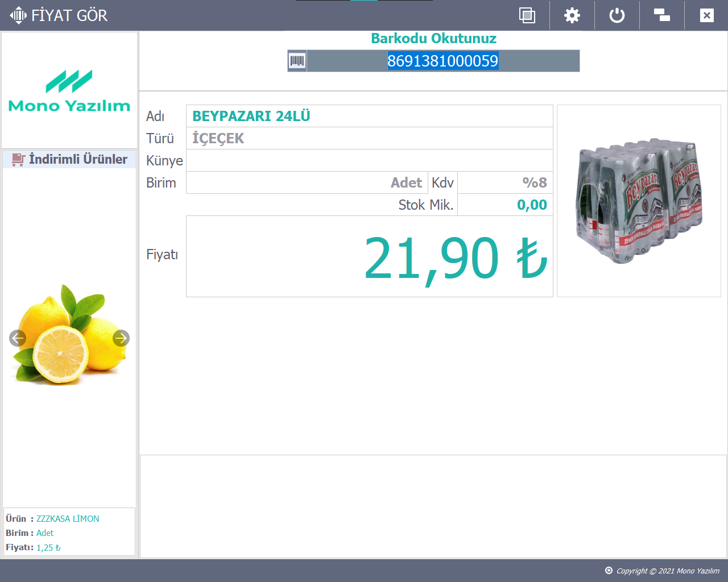Click the barcode number input field
The image size is (728, 582).
442,61
